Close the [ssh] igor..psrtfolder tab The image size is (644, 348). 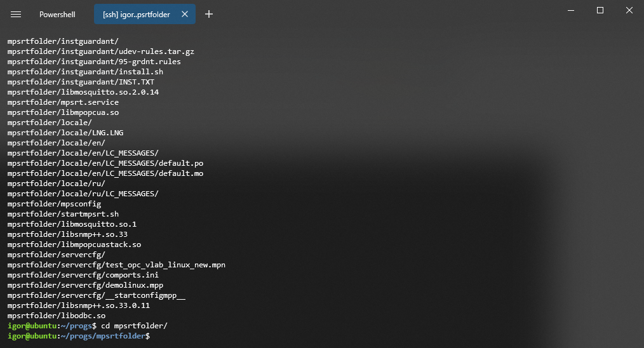click(x=185, y=14)
